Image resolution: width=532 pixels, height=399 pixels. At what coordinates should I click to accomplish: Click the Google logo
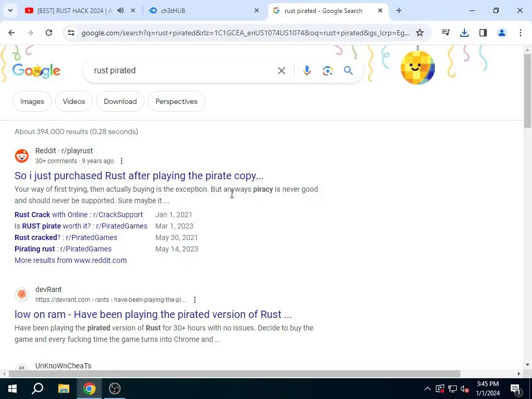pos(36,71)
